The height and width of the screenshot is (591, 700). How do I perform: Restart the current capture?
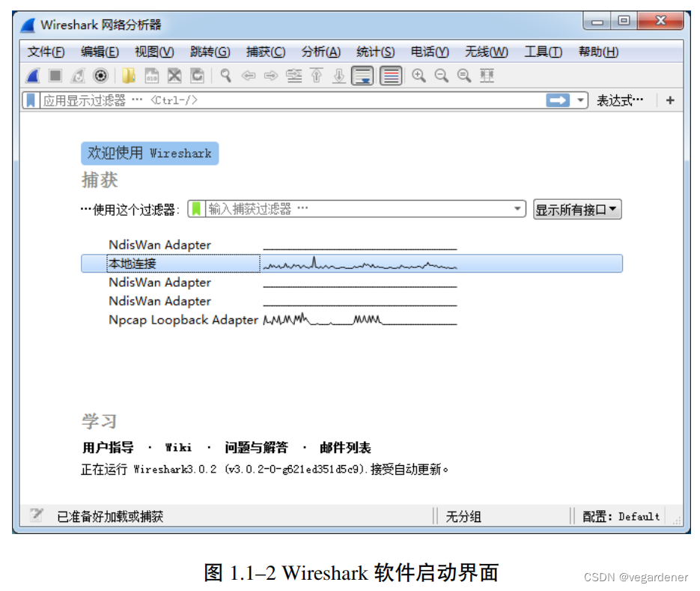coord(78,76)
